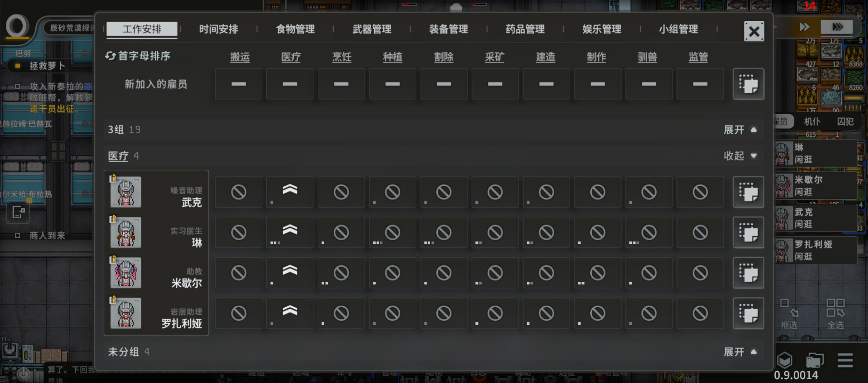
Task: Click copy icon in 新加入的雇员 row
Action: (748, 84)
